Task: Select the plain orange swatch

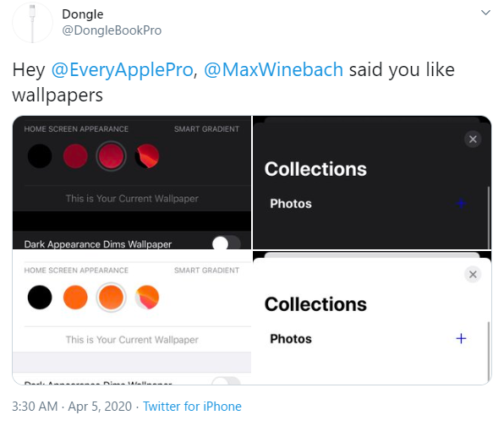Action: 75,298
